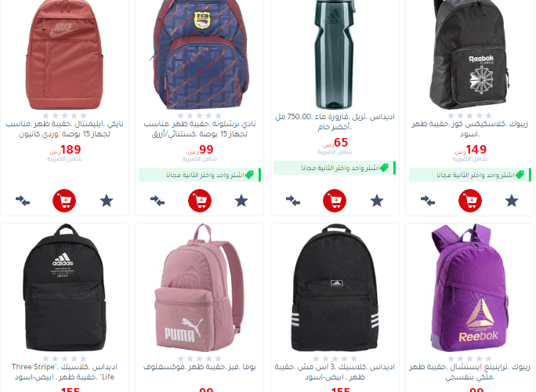Compare the red Nike backpack arrows icon
Image resolution: width=536 pixels, height=392 pixels.
pyautogui.click(x=23, y=201)
